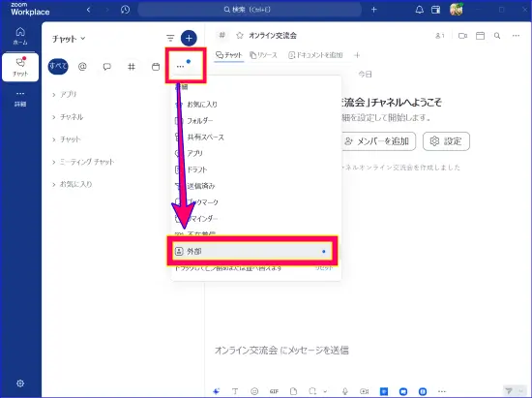The image size is (532, 398).
Task: Filter channels with the # icon
Action: pos(132,67)
